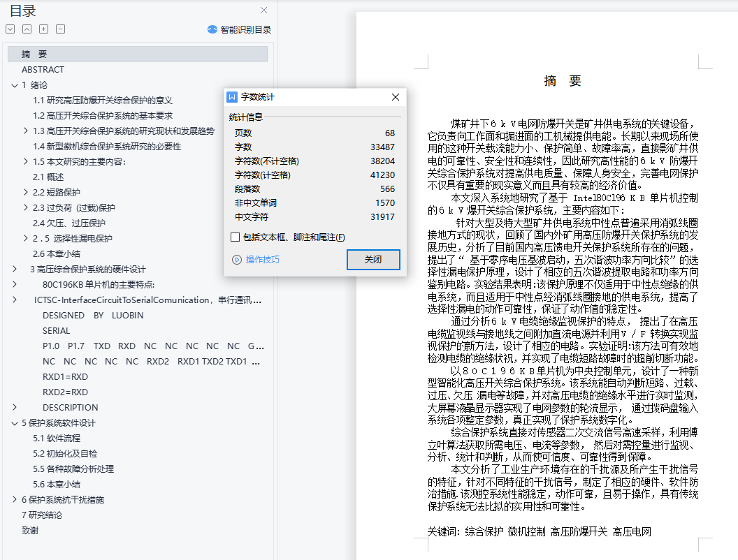The image size is (738, 560).
Task: Expand section 2.5 选择性漏电保护
Action: (26, 238)
